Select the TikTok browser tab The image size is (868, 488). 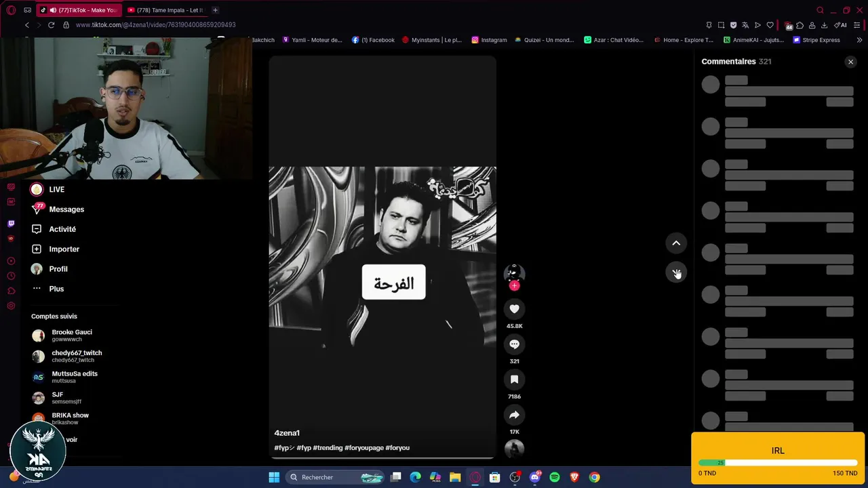tap(78, 10)
